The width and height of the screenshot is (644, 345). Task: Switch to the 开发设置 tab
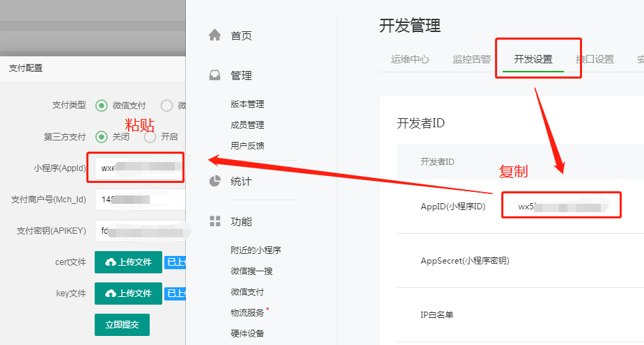(x=533, y=60)
